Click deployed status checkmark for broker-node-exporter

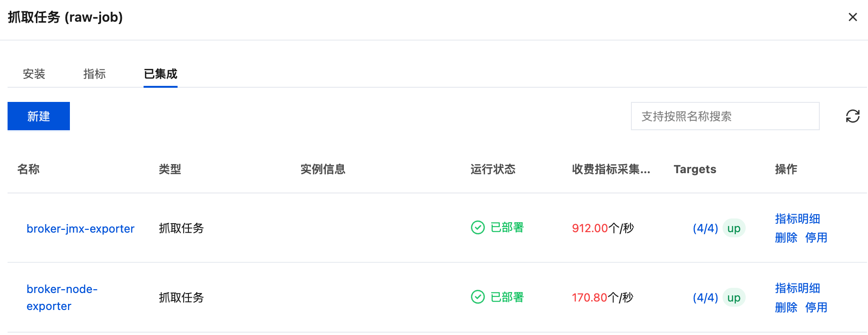tap(478, 297)
